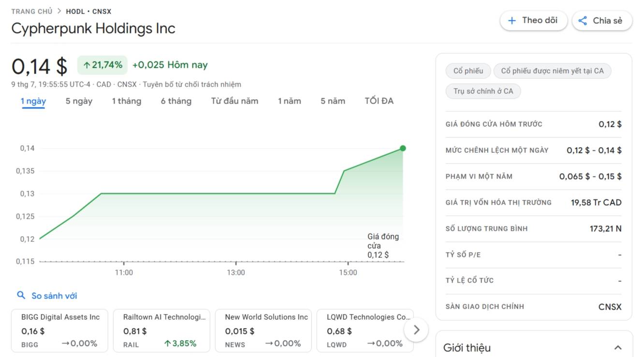
Task: Click the Trụ sở chính ở CA chip
Action: [x=483, y=91]
